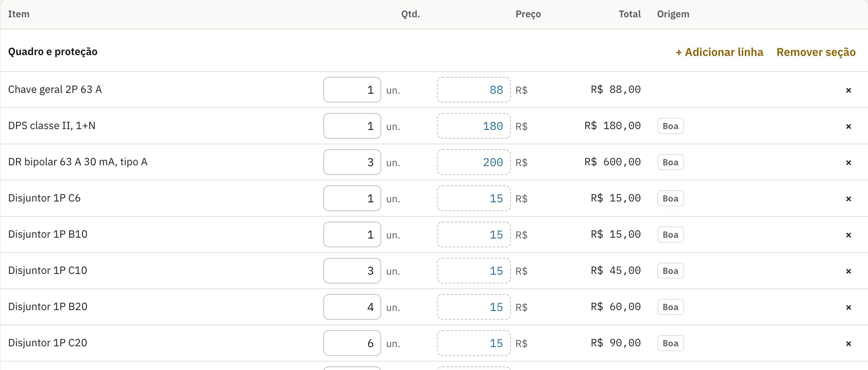Click the Boa badge for Disjuntor 1P C20

tap(671, 343)
